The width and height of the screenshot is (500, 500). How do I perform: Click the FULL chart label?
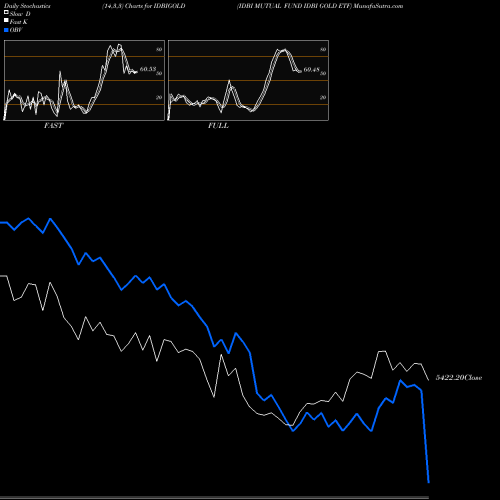(218, 126)
